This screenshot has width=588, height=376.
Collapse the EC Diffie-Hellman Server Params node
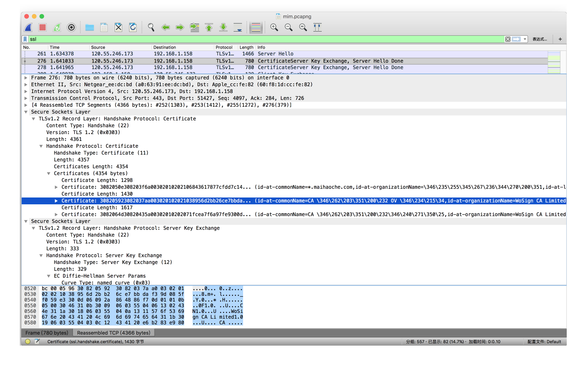point(49,276)
